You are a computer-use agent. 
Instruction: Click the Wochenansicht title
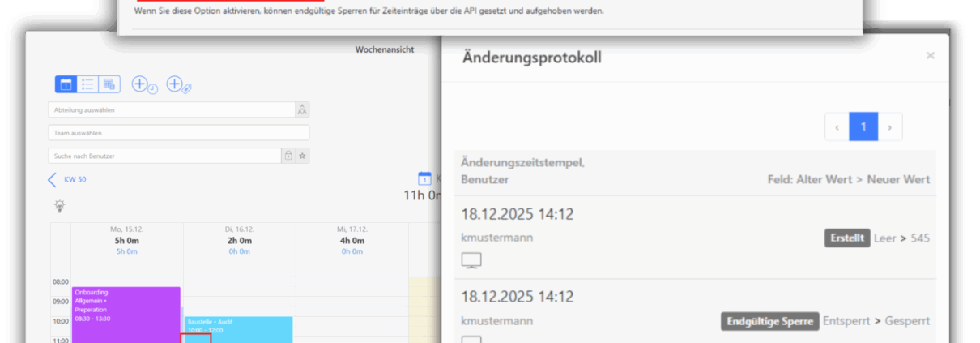click(x=385, y=49)
